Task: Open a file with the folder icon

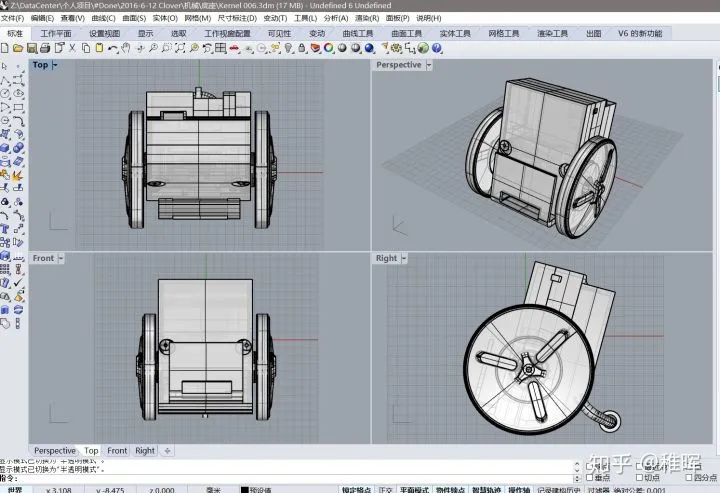Action: (x=18, y=48)
